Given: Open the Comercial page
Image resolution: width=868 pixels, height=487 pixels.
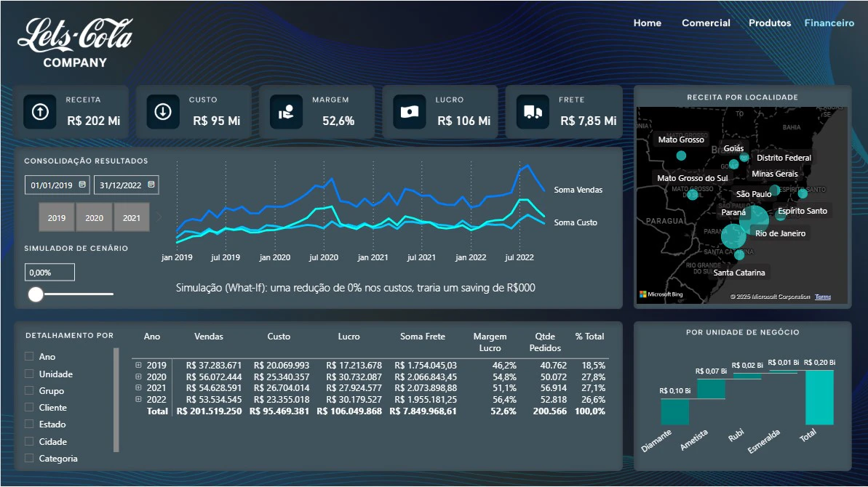Looking at the screenshot, I should pos(706,23).
